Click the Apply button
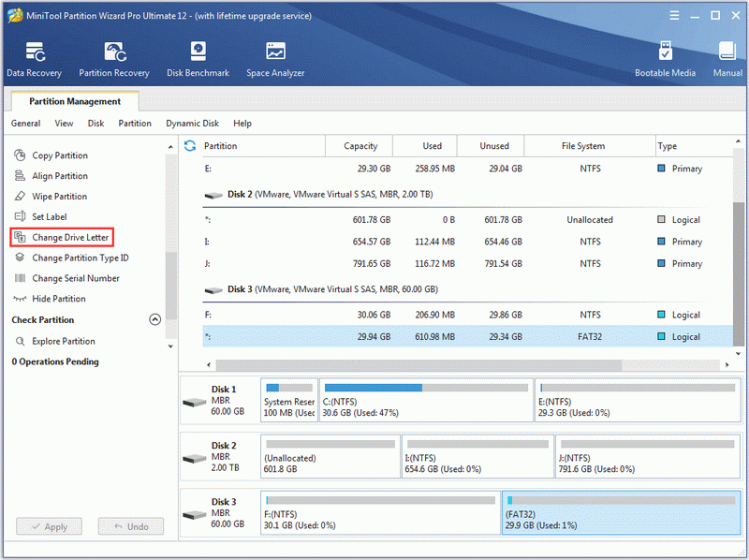Image resolution: width=749 pixels, height=560 pixels. pyautogui.click(x=50, y=526)
